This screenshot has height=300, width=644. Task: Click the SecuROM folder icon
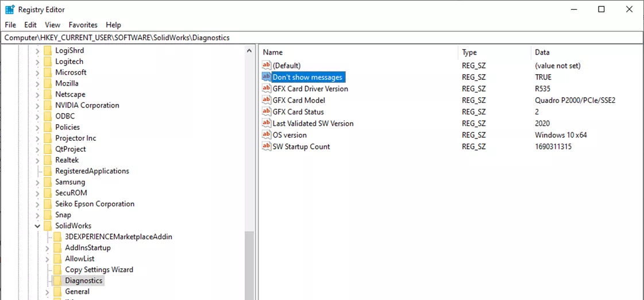point(48,193)
